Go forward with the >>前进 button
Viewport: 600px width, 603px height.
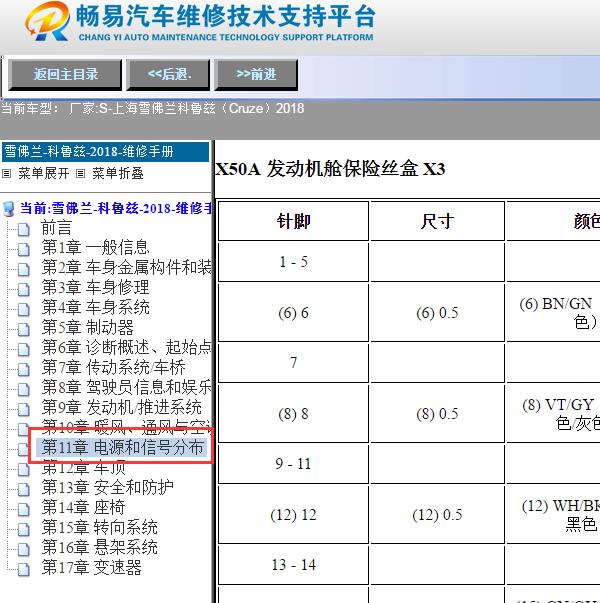click(x=256, y=75)
